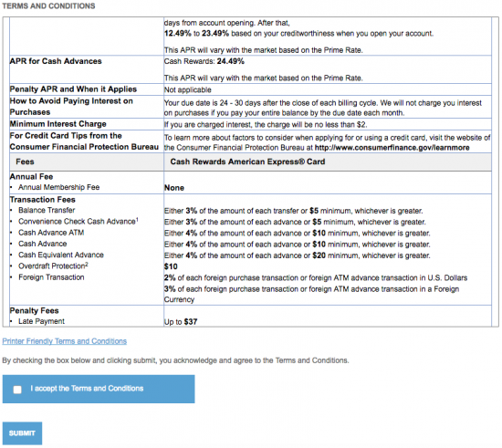
Task: Click the 'TERMS AND CONDITIONS' page heading
Action: 48,6
